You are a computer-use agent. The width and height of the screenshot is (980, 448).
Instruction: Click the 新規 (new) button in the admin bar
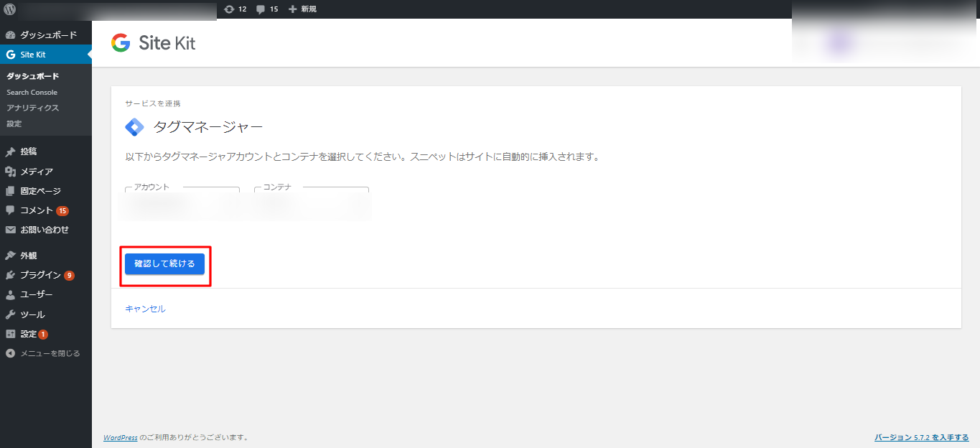(x=302, y=9)
